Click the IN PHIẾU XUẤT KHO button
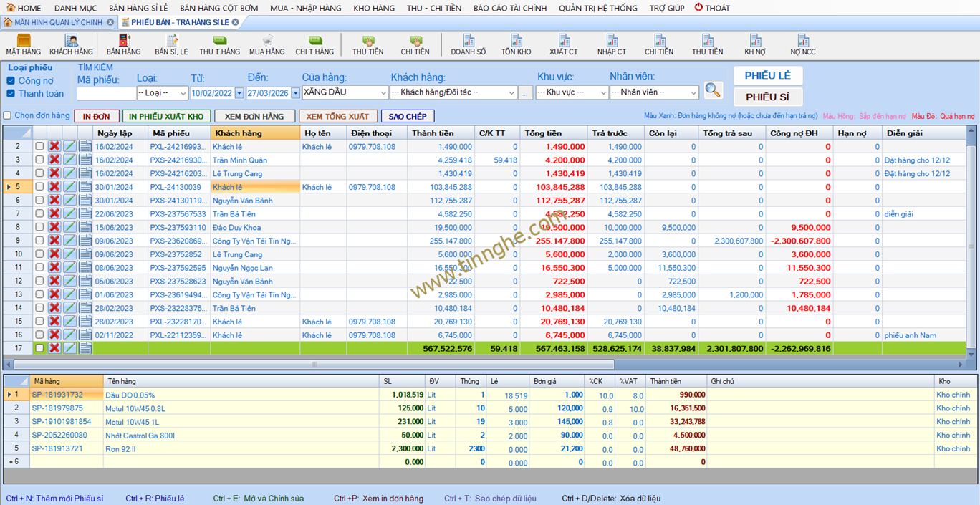The width and height of the screenshot is (980, 505). 166,116
